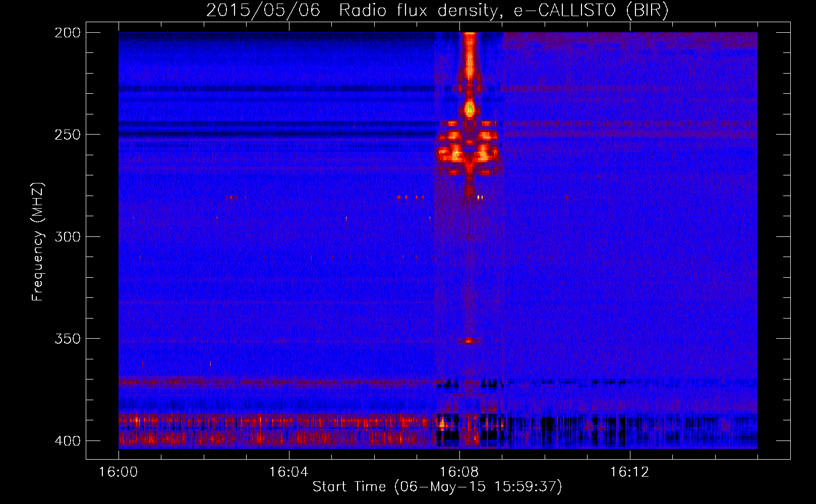
Task: Click the 16:08 time tick label
Action: [459, 472]
